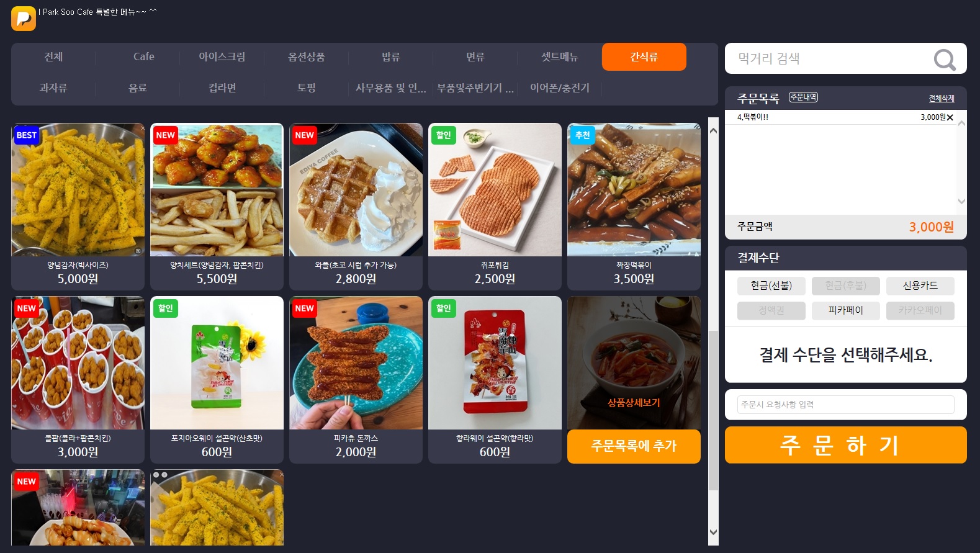This screenshot has width=980, height=553.
Task: Switch to 아이스크림 category tab
Action: click(x=222, y=57)
